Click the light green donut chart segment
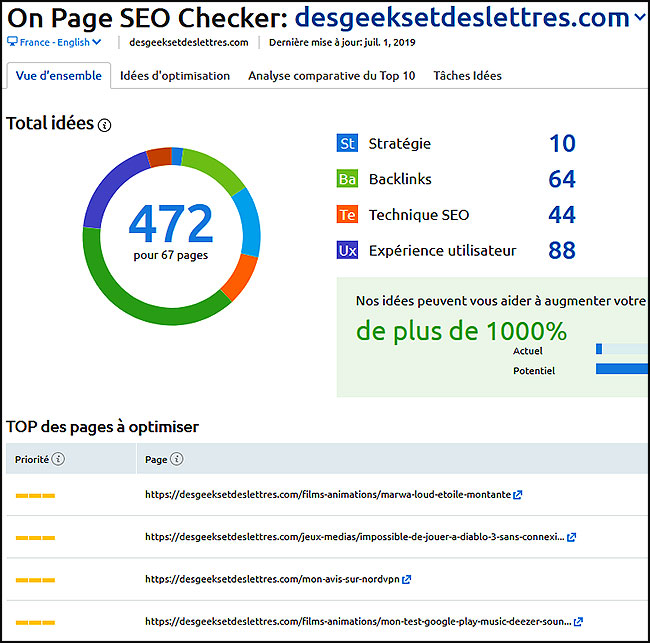The image size is (650, 643). (x=216, y=170)
